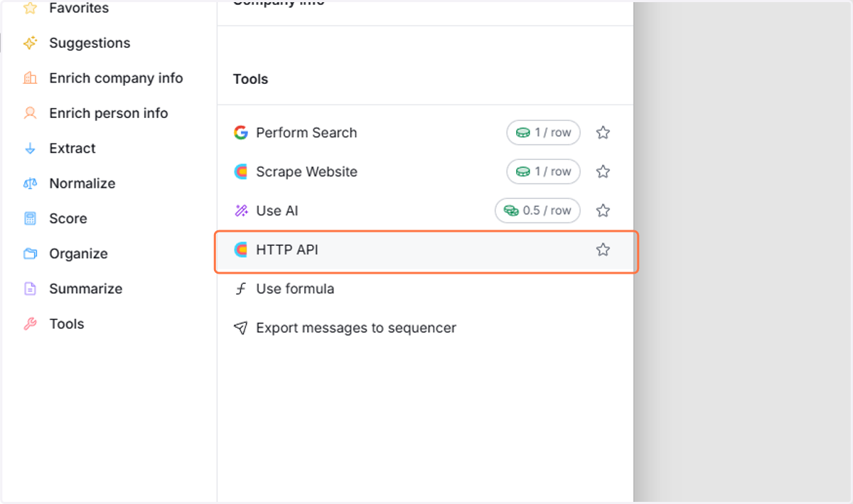This screenshot has height=504, width=853.
Task: Click the Tools section heading
Action: tap(251, 80)
